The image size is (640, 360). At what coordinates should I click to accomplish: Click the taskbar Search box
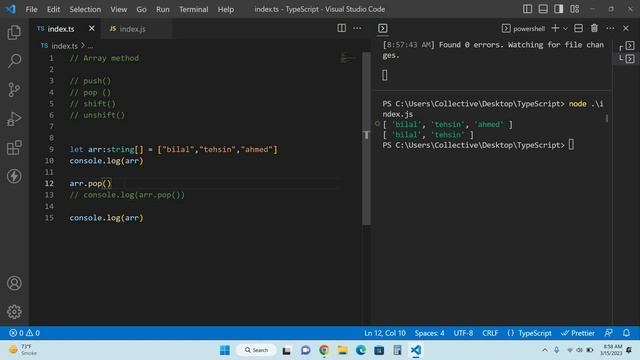[x=256, y=350]
